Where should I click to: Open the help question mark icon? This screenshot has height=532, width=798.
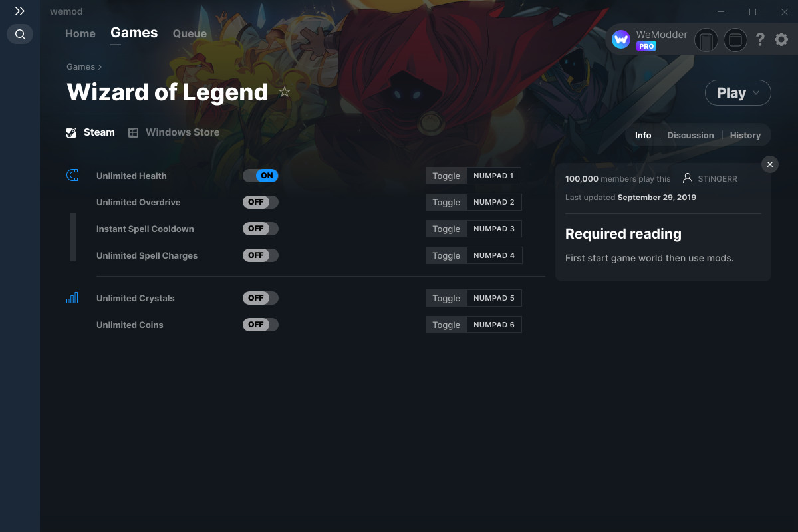pyautogui.click(x=760, y=40)
